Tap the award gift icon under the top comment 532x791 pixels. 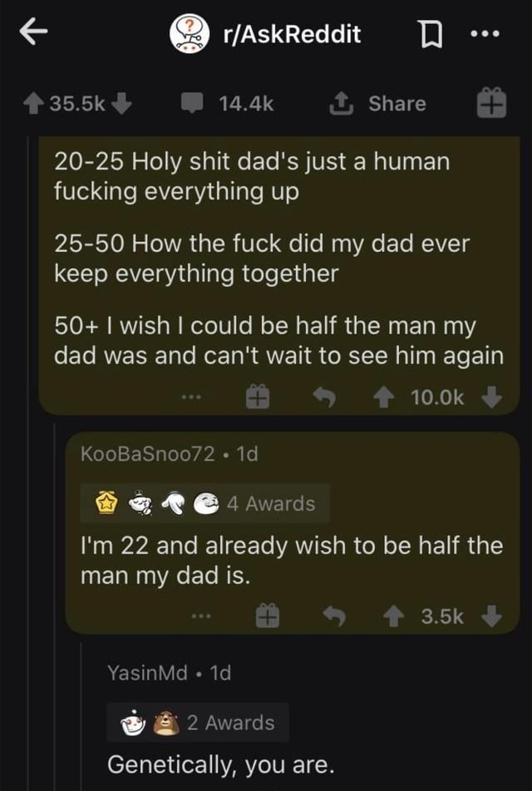pyautogui.click(x=259, y=397)
